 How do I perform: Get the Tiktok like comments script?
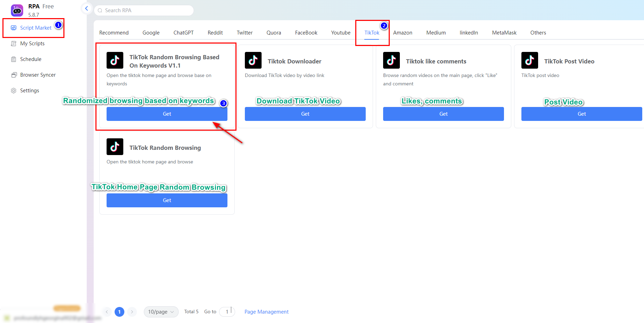coord(443,114)
